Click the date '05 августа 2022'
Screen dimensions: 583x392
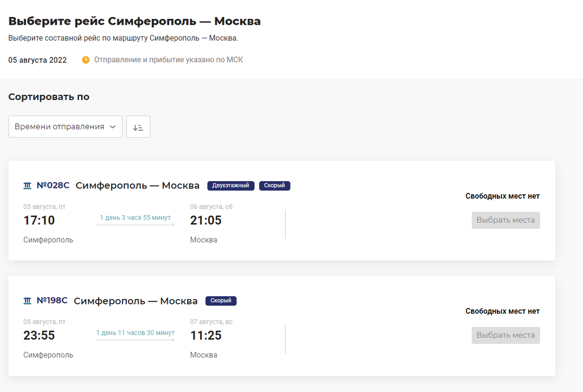pyautogui.click(x=37, y=60)
